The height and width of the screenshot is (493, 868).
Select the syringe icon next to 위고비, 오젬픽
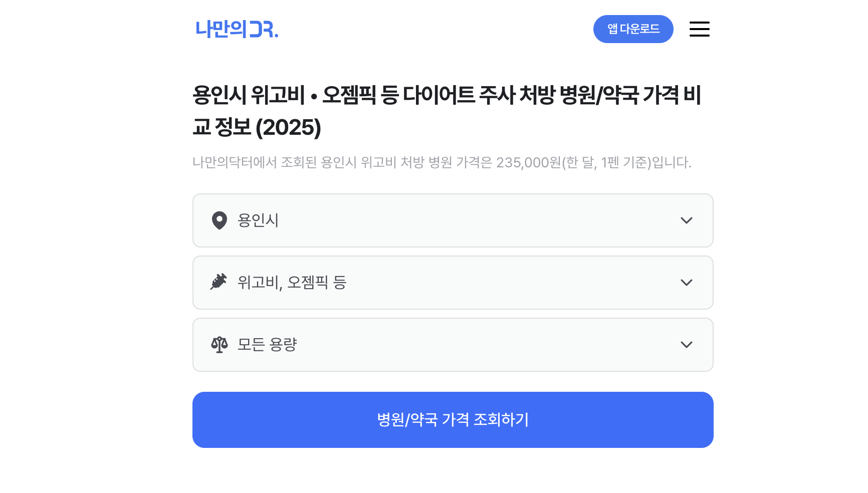click(220, 282)
